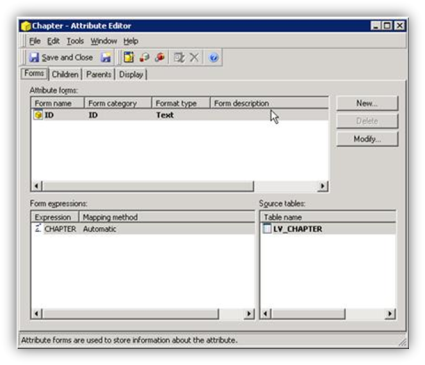Click the red cube toolbar icon
Screen dimensions: 425x365
(160, 57)
